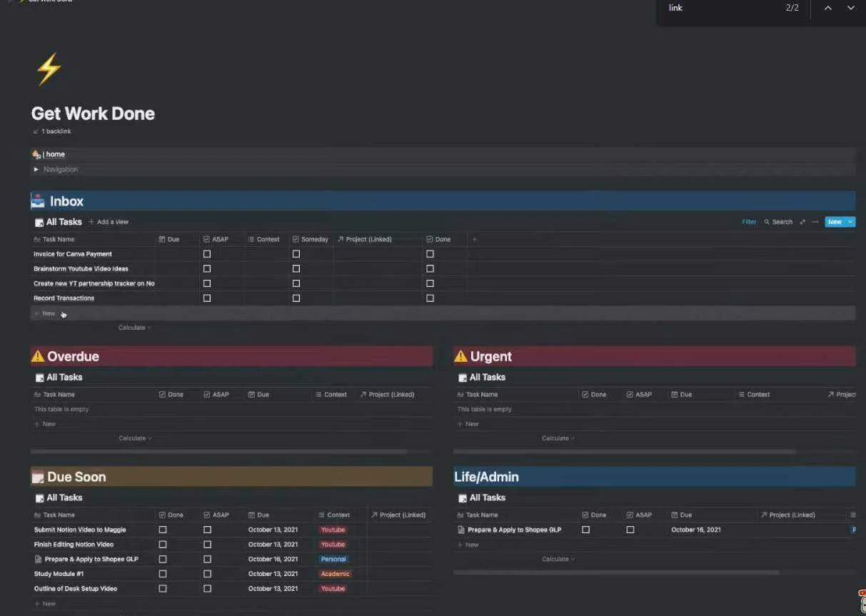Open dropdown arrow beside blue New button
Image resolution: width=866 pixels, height=616 pixels.
point(850,222)
